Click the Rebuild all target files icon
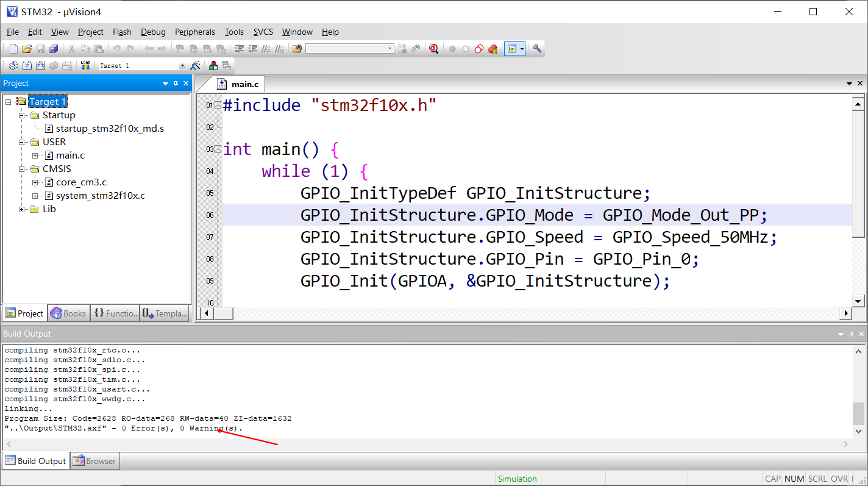The width and height of the screenshot is (868, 486). 41,65
